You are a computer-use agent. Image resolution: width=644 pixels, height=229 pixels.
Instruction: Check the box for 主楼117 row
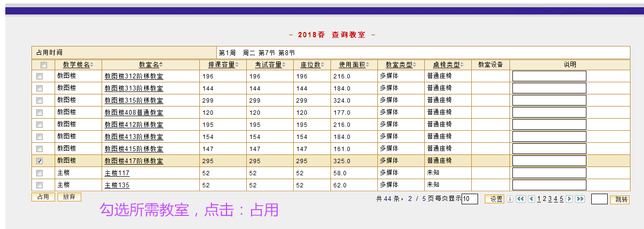40,173
